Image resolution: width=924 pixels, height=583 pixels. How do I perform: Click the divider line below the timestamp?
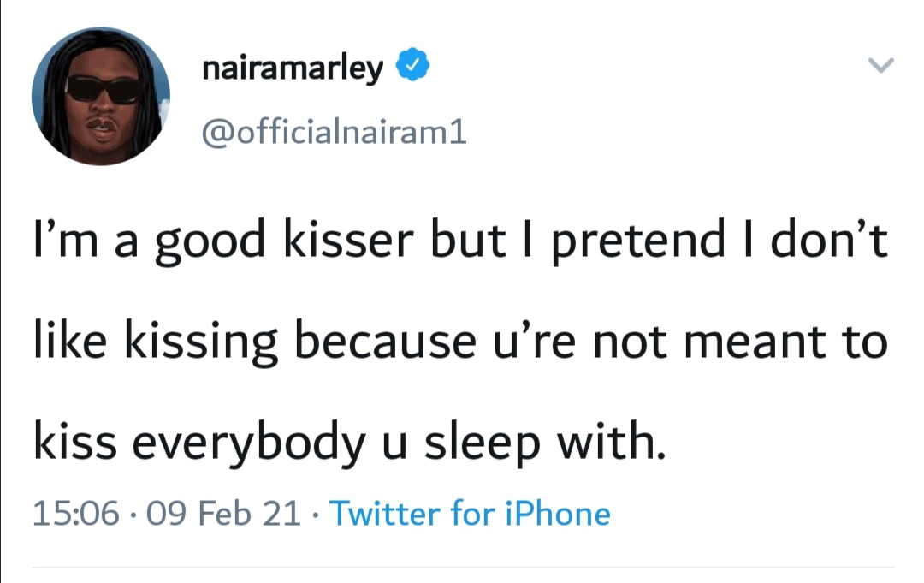pos(462,567)
